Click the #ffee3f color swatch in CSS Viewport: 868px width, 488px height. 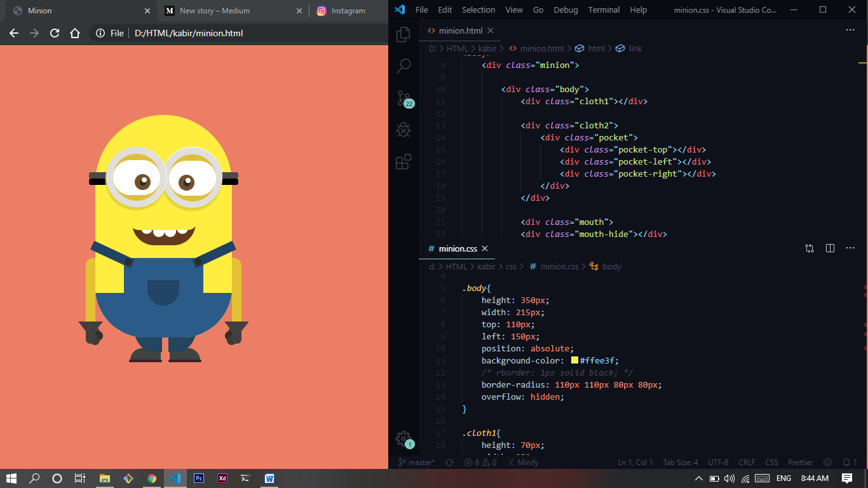click(574, 360)
